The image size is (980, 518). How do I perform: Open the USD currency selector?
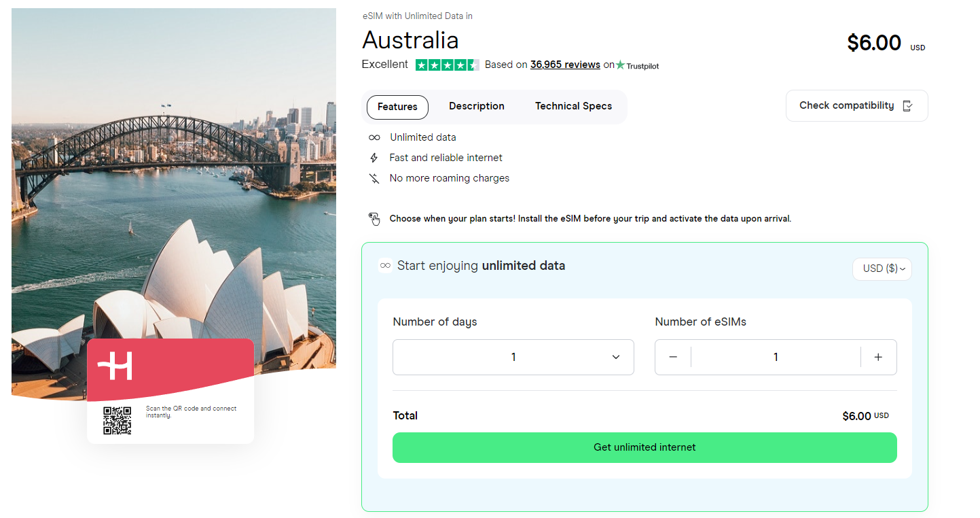tap(882, 269)
